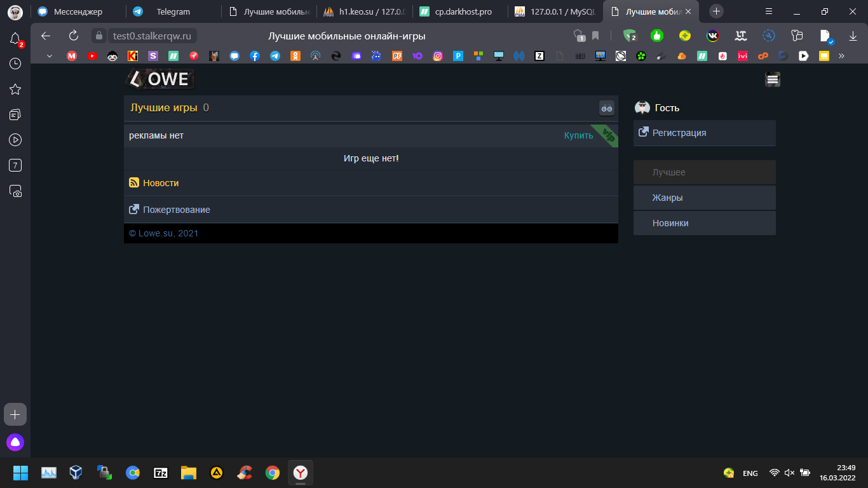Switch to the cp.darkhost.pro tab
This screenshot has width=868, height=488.
point(463,11)
